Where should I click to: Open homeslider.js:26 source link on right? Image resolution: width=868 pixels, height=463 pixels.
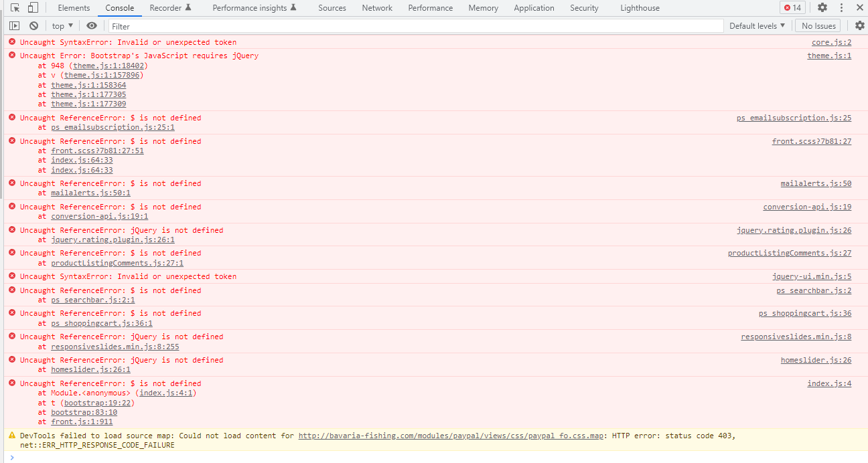[x=816, y=360]
